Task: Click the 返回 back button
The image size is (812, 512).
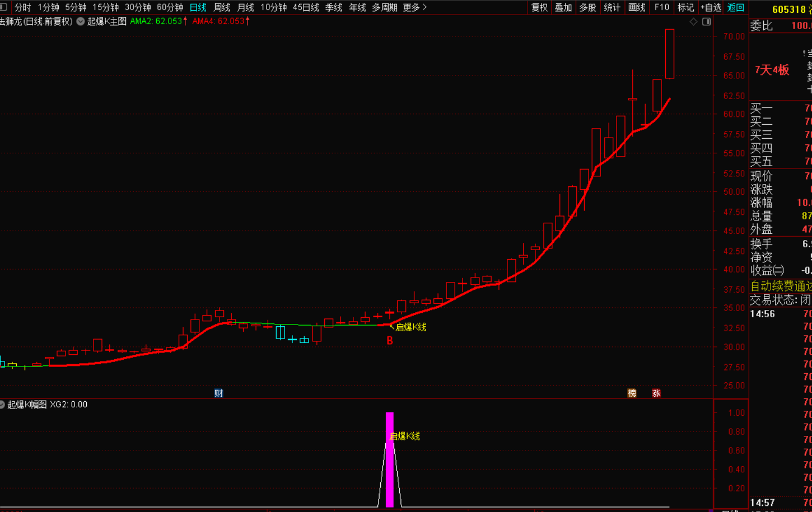Action: coord(735,7)
